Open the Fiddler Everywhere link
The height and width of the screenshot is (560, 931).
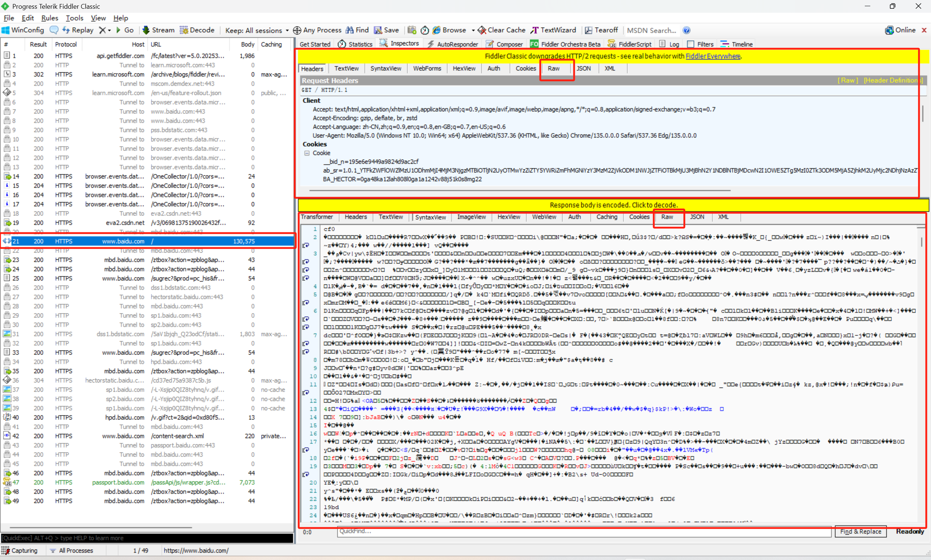point(712,56)
